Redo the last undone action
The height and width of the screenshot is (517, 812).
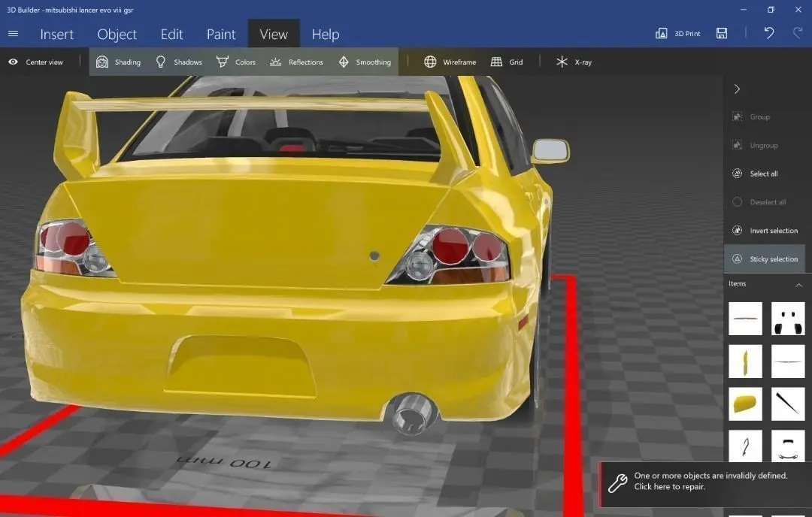[798, 34]
